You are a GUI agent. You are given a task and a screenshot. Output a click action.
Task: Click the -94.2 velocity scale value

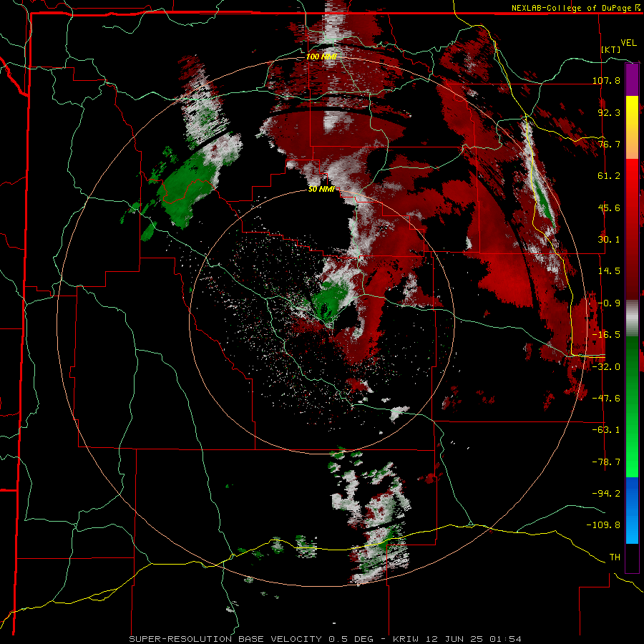pos(606,494)
